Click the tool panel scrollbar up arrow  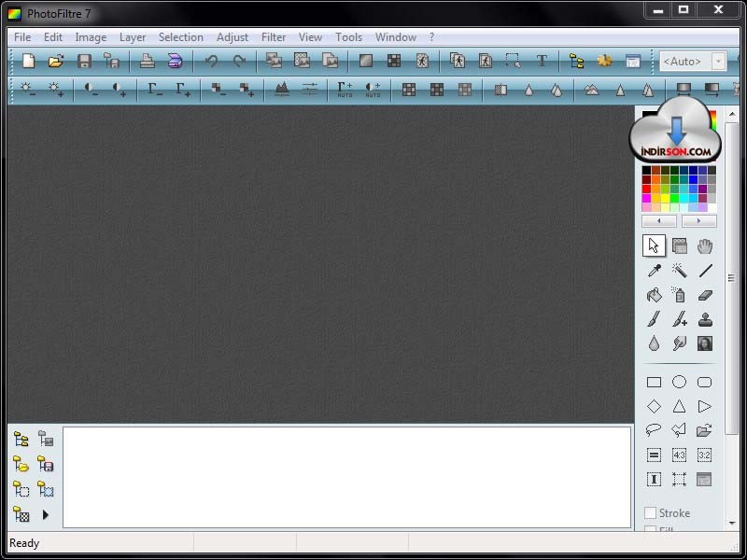732,114
